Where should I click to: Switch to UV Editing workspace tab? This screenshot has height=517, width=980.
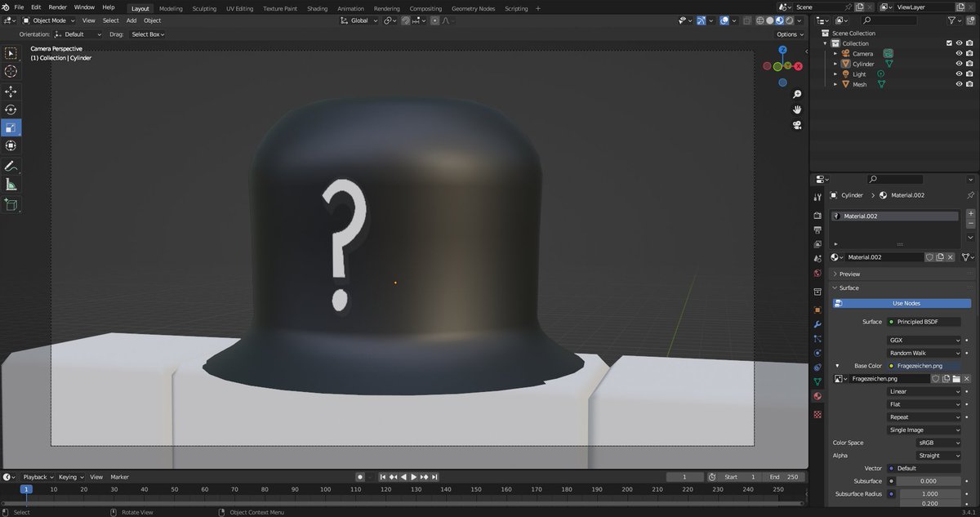pos(240,8)
